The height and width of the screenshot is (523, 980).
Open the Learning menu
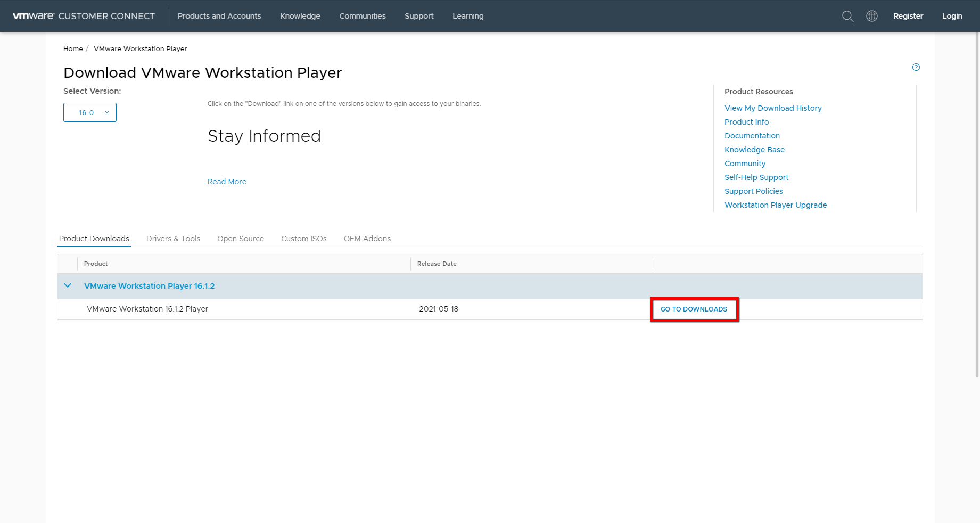(x=468, y=16)
